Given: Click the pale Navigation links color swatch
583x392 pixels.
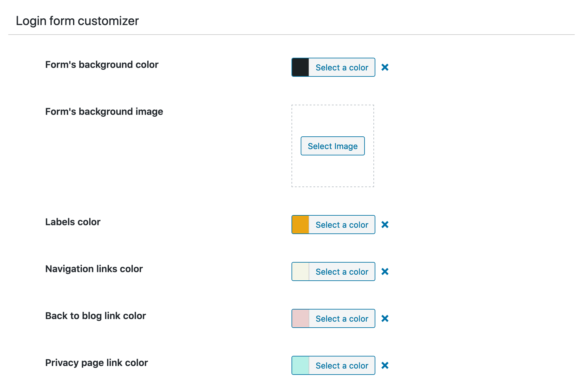Looking at the screenshot, I should tap(300, 271).
